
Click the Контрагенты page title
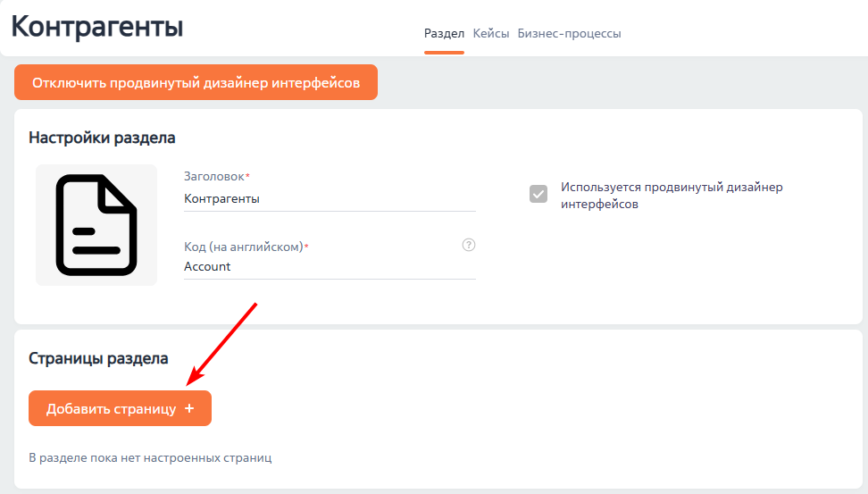coord(96,26)
